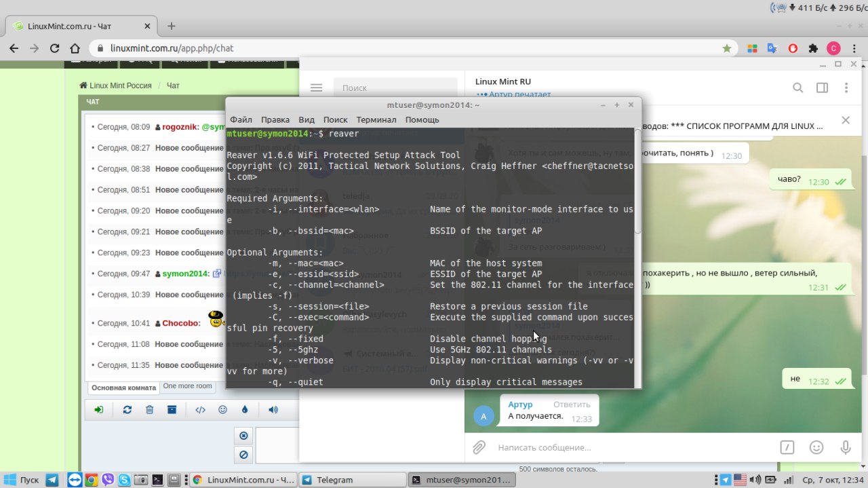Screen dimensions: 868x488
Task: Launch Skype from the panel
Action: [125, 480]
